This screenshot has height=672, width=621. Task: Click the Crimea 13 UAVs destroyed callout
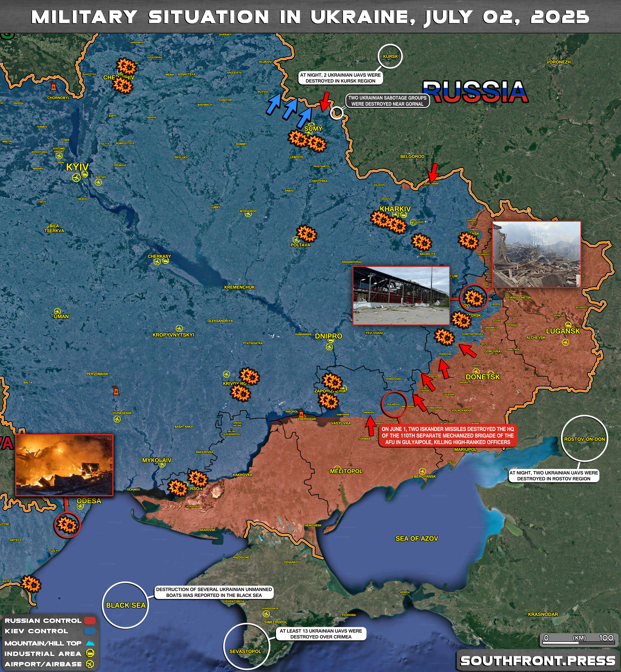pyautogui.click(x=321, y=634)
